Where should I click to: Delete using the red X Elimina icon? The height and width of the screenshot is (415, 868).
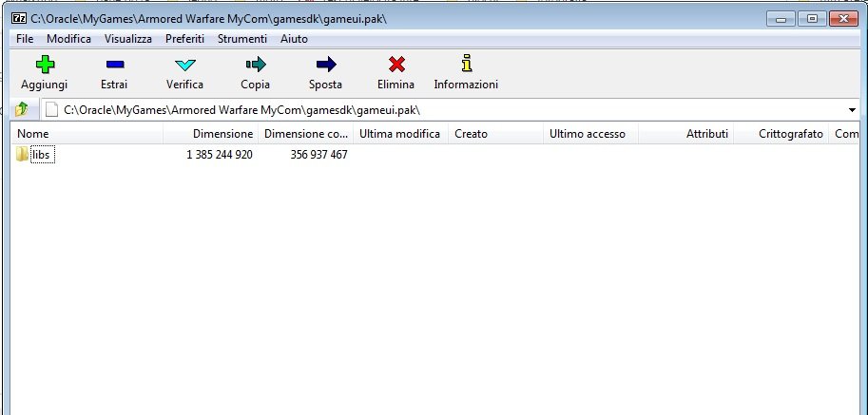coord(395,65)
